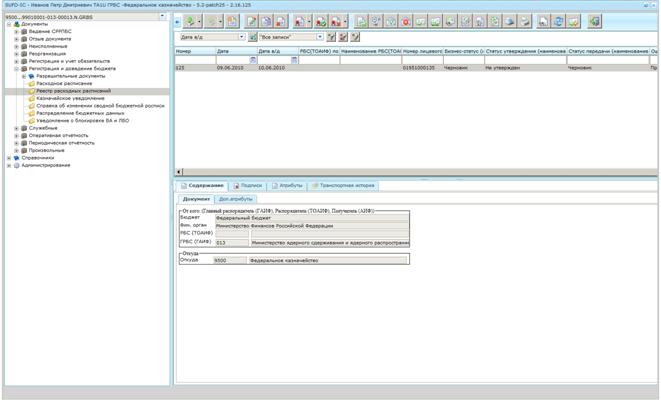The height and width of the screenshot is (400, 661).
Task: Click the copy document toolbar icon
Action: click(x=266, y=21)
